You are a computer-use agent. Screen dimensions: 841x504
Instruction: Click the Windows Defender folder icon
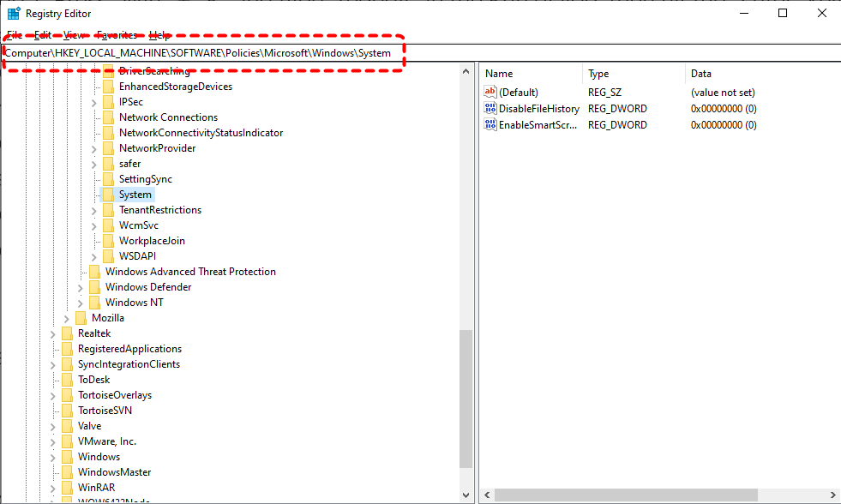(94, 287)
